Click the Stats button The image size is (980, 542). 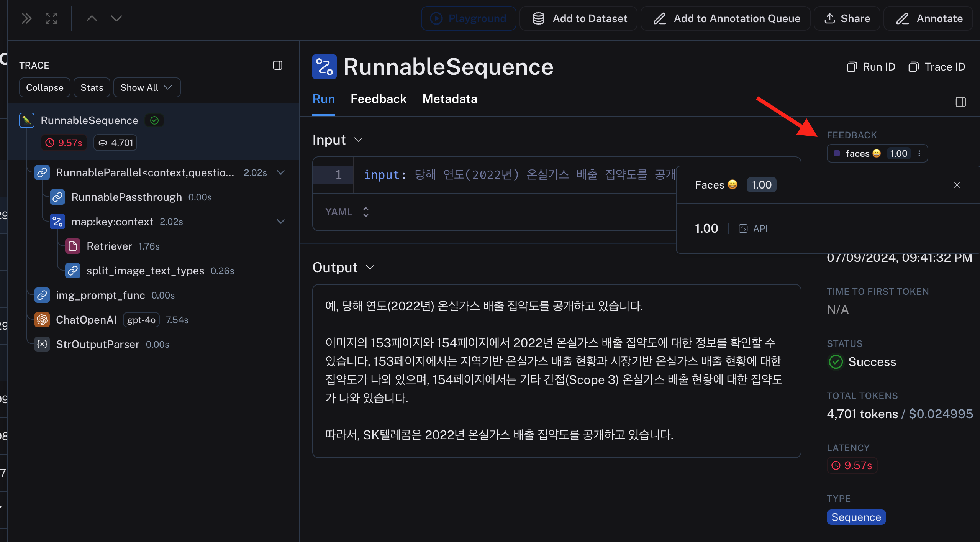coord(92,87)
